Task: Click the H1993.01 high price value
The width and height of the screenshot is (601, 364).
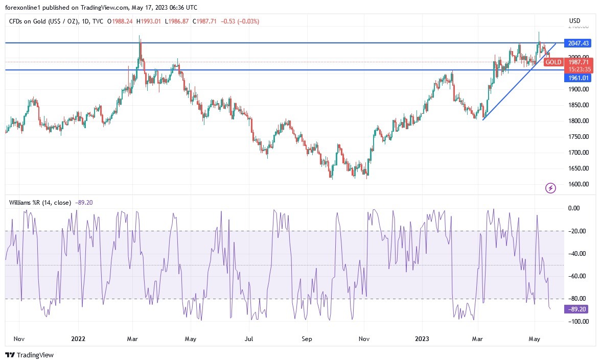Action: (149, 21)
